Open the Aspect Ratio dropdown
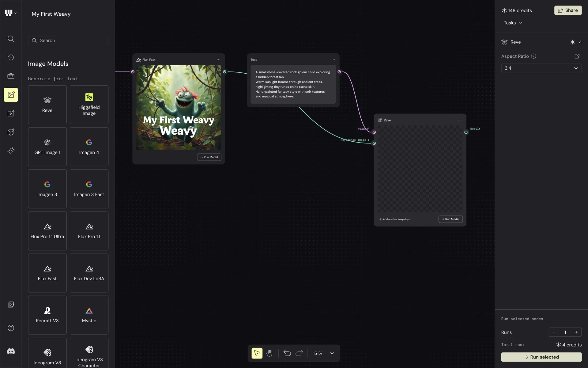Screen dimensions: 588x368 [x=541, y=68]
